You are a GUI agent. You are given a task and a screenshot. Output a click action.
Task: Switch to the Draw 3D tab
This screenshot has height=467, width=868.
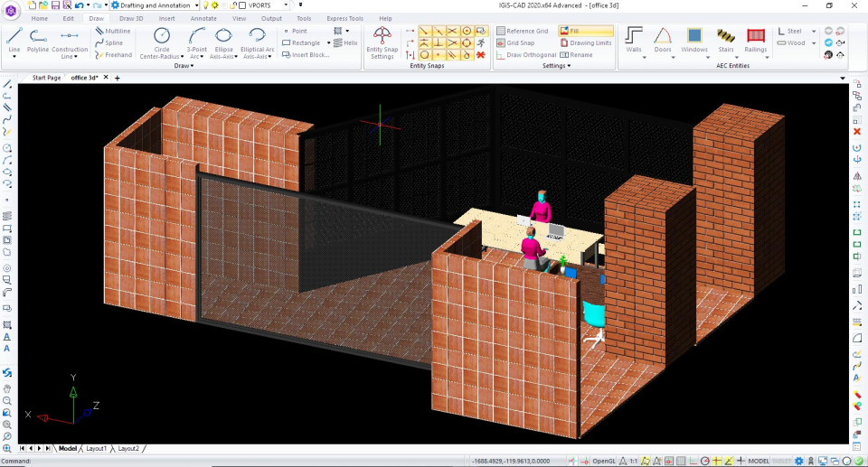pos(131,18)
